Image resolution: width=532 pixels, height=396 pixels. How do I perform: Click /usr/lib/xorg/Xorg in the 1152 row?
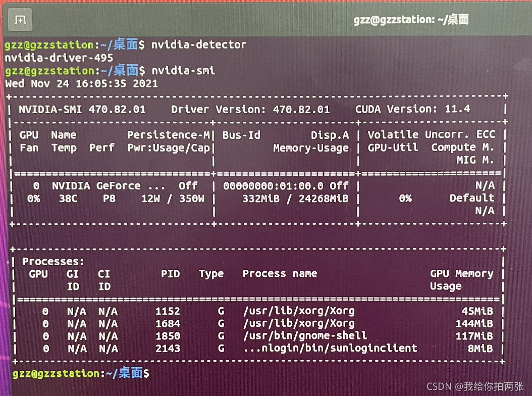click(299, 311)
